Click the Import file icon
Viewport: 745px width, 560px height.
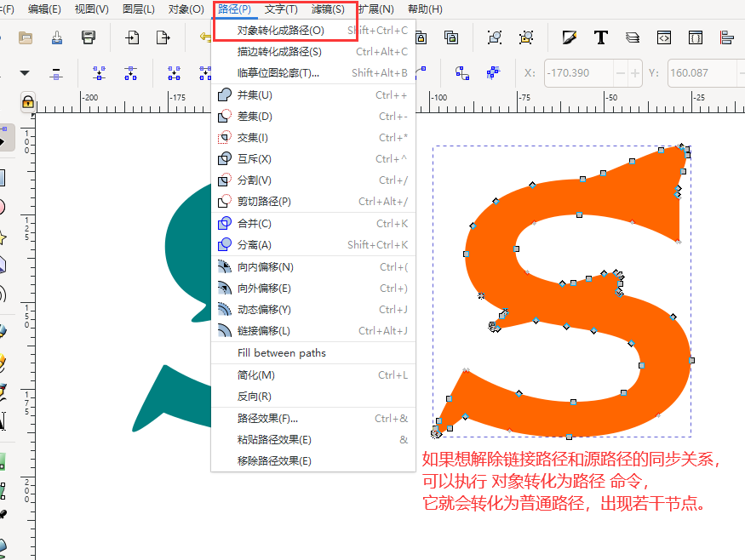pyautogui.click(x=132, y=37)
